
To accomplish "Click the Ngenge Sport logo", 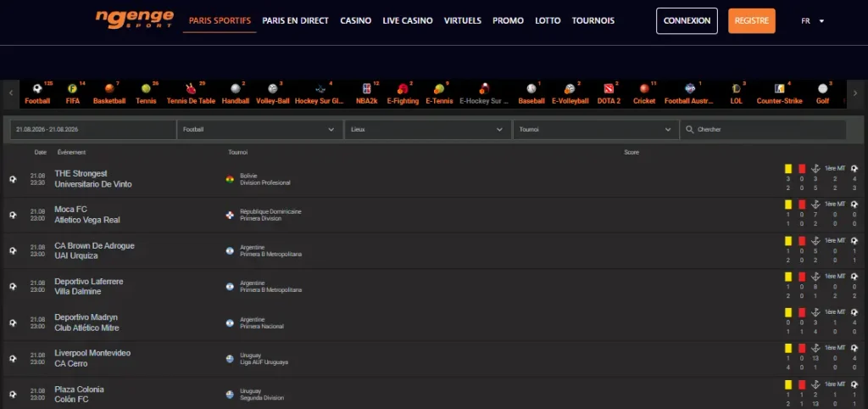I will (135, 20).
